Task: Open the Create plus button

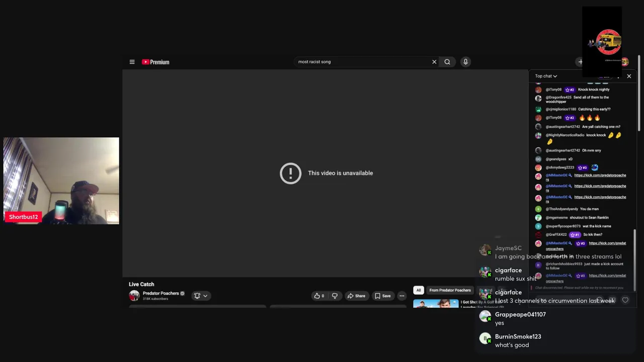Action: pyautogui.click(x=580, y=62)
